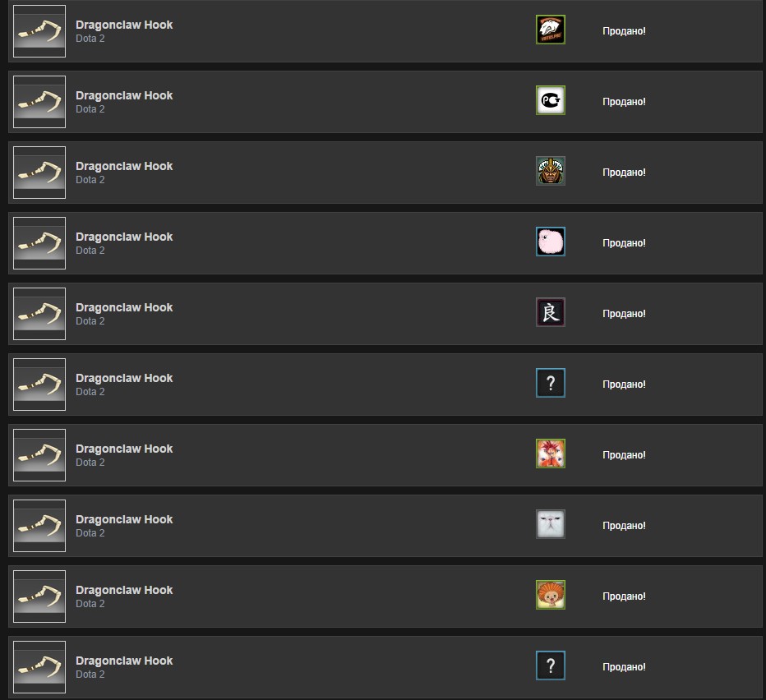
Task: Open hook thumbnail in red-haired anime row
Action: 39,455
